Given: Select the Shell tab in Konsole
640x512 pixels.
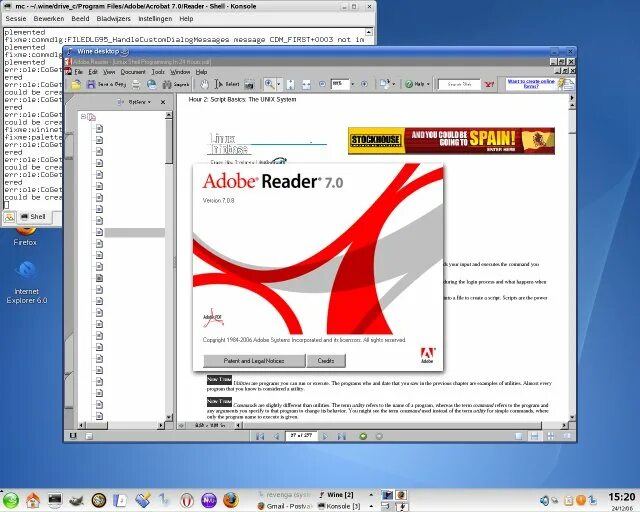Looking at the screenshot, I should tap(33, 216).
